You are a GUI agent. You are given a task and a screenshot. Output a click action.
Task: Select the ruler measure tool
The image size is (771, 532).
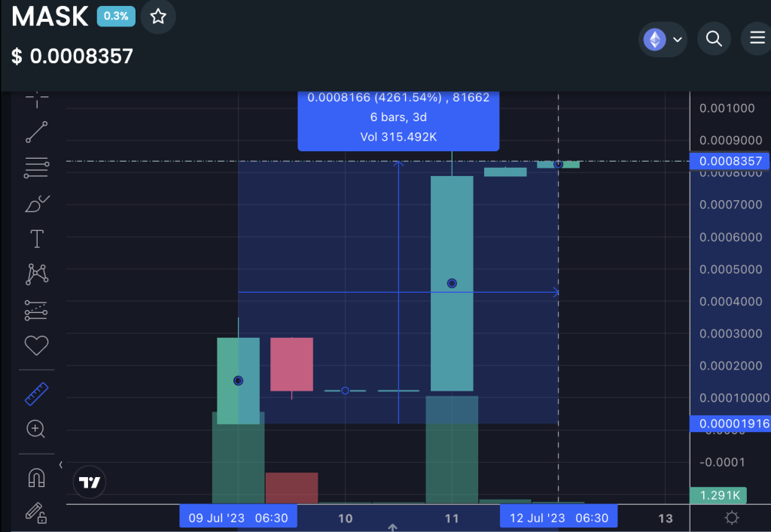click(36, 394)
